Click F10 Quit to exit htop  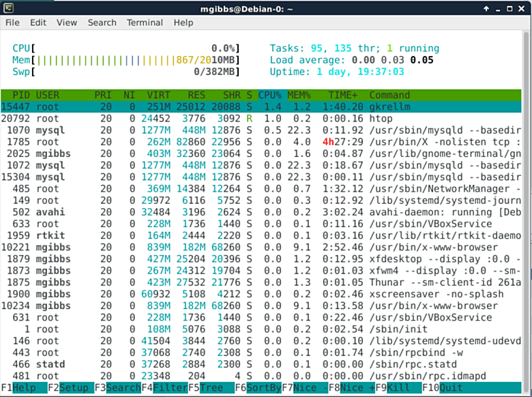(x=450, y=387)
